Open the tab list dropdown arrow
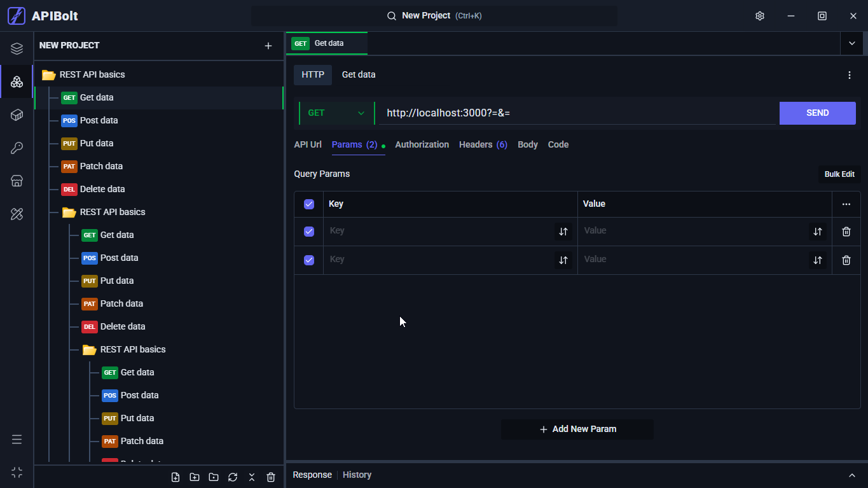 click(x=851, y=43)
